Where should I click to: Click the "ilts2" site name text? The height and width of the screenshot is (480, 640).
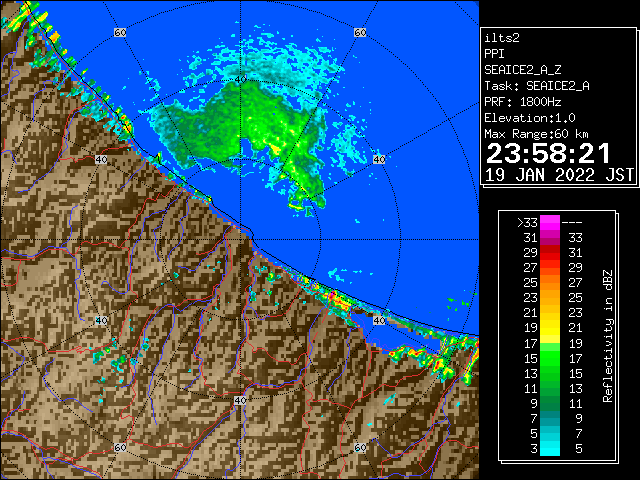coord(502,38)
